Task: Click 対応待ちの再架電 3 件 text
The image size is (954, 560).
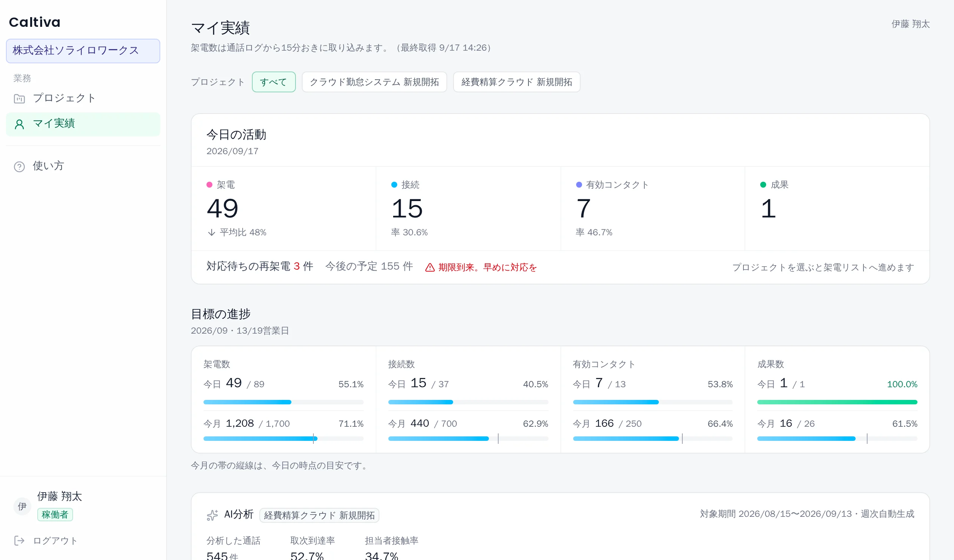Action: pyautogui.click(x=260, y=266)
